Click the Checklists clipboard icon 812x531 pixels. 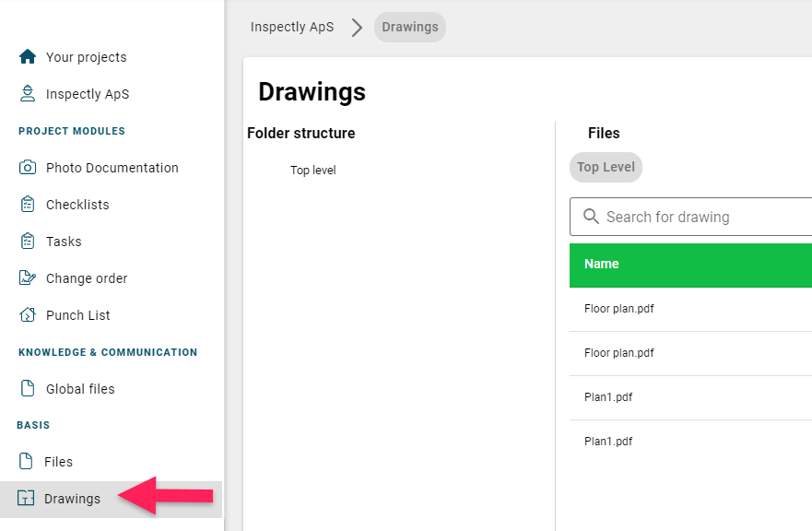tap(28, 204)
